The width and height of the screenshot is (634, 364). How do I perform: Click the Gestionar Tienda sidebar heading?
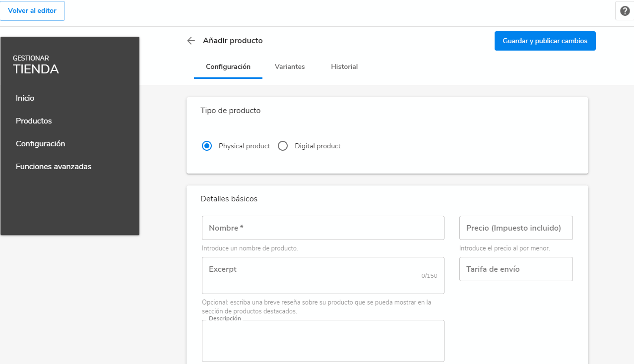(x=36, y=65)
